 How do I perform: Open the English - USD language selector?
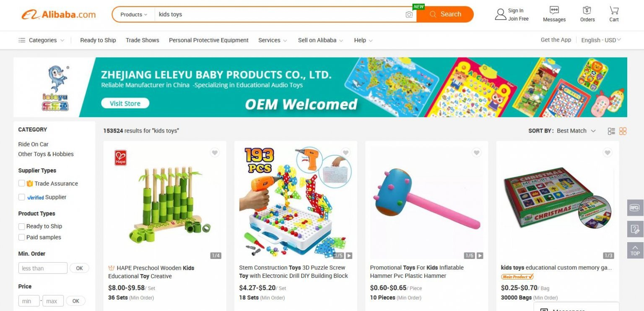[601, 40]
